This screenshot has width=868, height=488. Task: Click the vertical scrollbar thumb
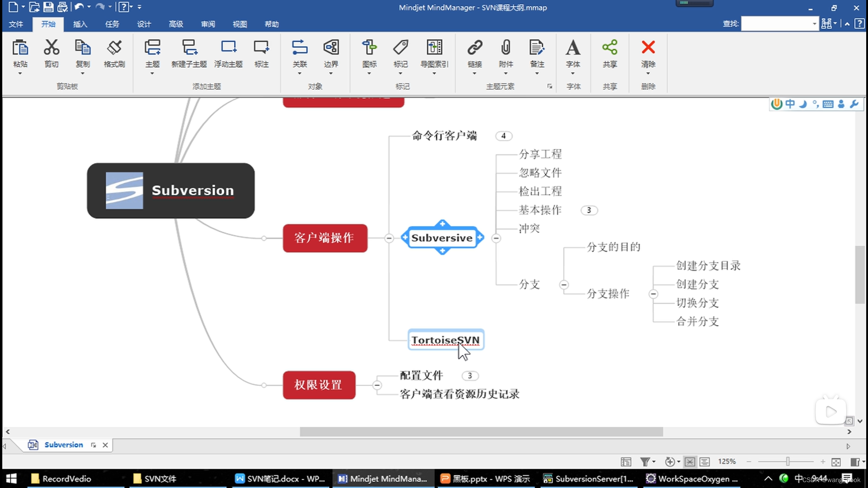[860, 275]
